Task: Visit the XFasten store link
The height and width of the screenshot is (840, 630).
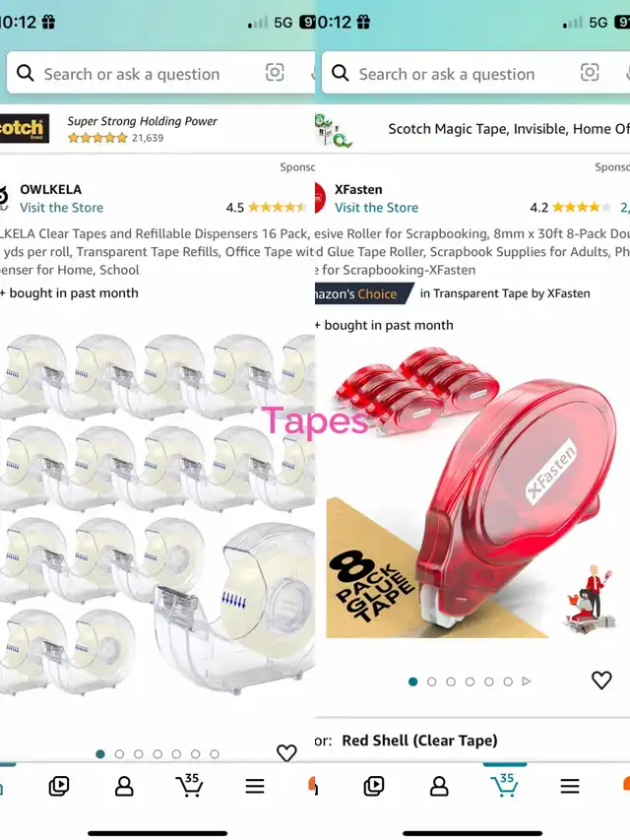Action: click(377, 208)
